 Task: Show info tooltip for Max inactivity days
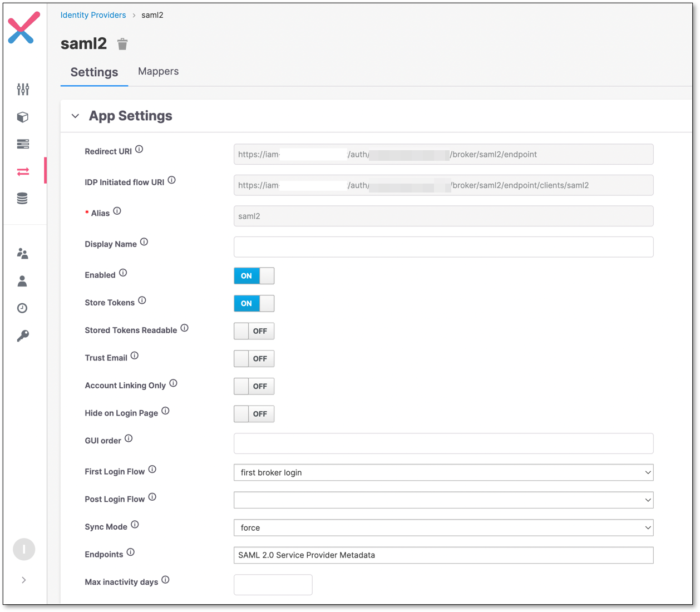pos(165,580)
